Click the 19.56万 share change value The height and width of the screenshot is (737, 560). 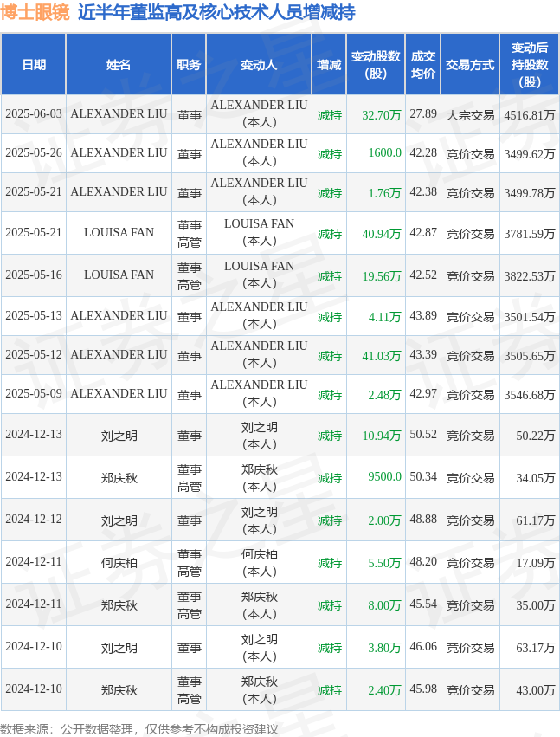tap(382, 276)
